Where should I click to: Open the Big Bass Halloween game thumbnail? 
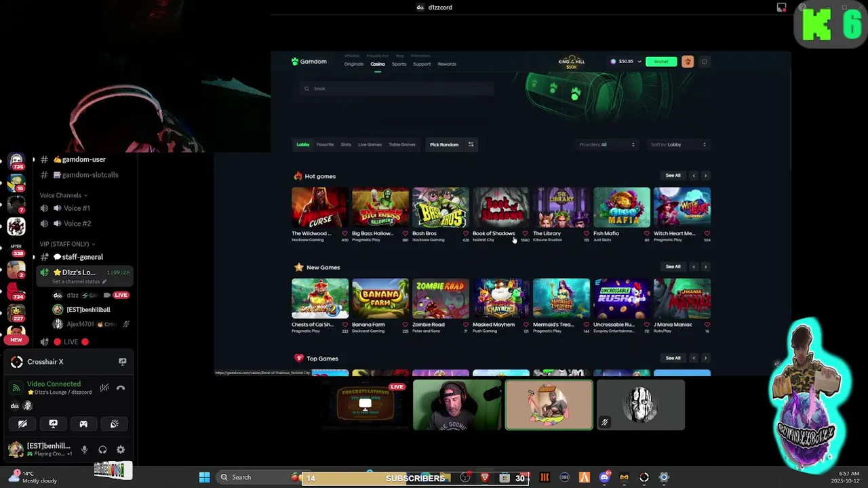point(380,207)
